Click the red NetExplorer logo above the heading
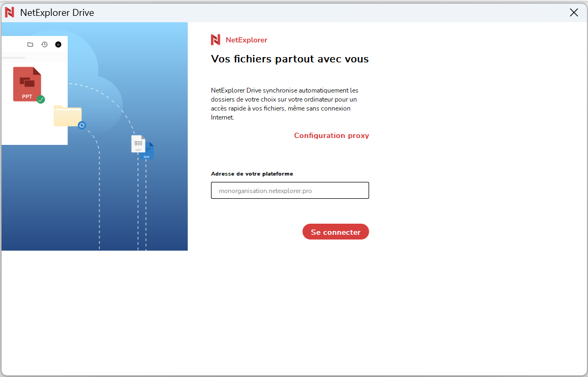 tap(216, 40)
